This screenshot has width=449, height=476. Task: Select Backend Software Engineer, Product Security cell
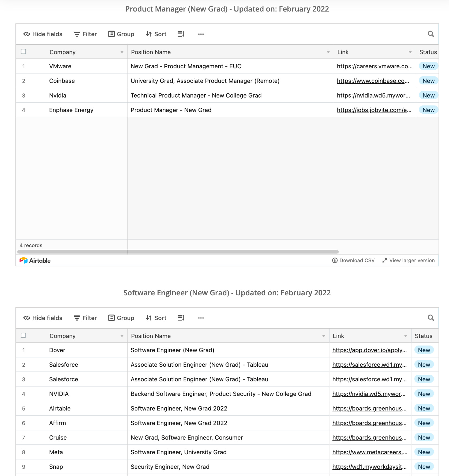pos(229,394)
